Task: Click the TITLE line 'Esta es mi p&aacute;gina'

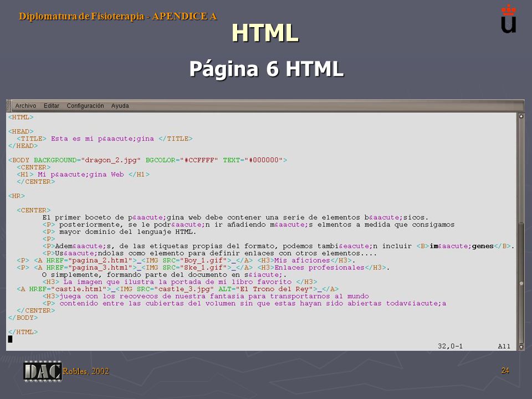Action: pyautogui.click(x=105, y=139)
